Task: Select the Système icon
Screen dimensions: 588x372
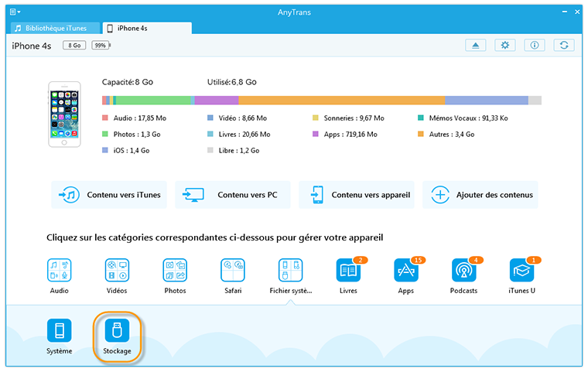Action: pyautogui.click(x=60, y=330)
